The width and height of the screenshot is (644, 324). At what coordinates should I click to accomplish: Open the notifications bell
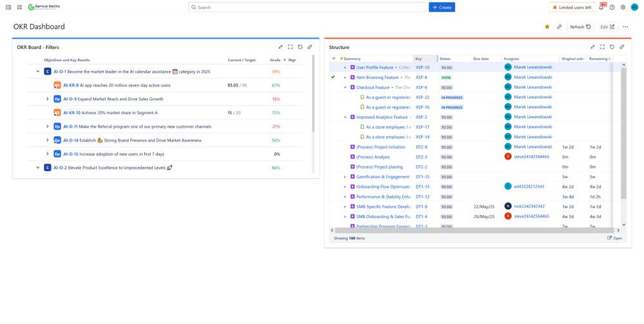coord(602,7)
